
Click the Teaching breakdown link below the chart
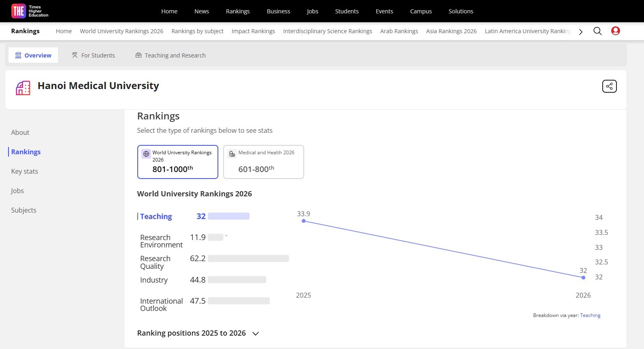tap(590, 315)
